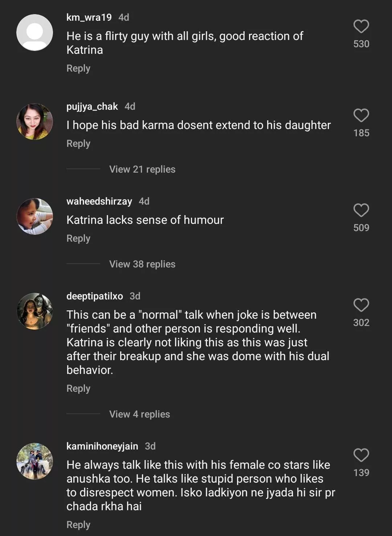Open pujjya_chak's profile picture
This screenshot has width=392, height=536.
coord(35,122)
